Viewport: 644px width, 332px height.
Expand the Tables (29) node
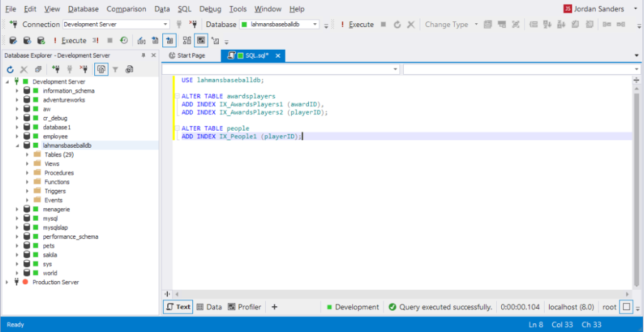(28, 155)
